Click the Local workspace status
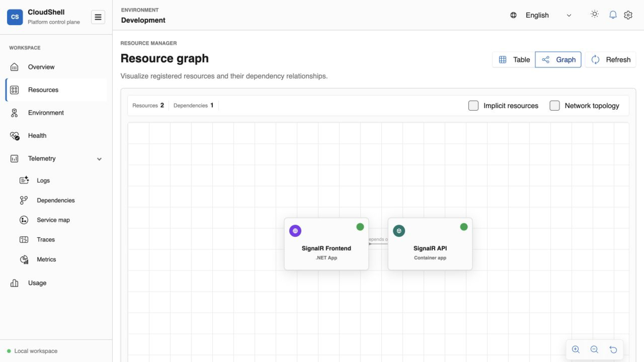This screenshot has width=644, height=362. pos(32,351)
